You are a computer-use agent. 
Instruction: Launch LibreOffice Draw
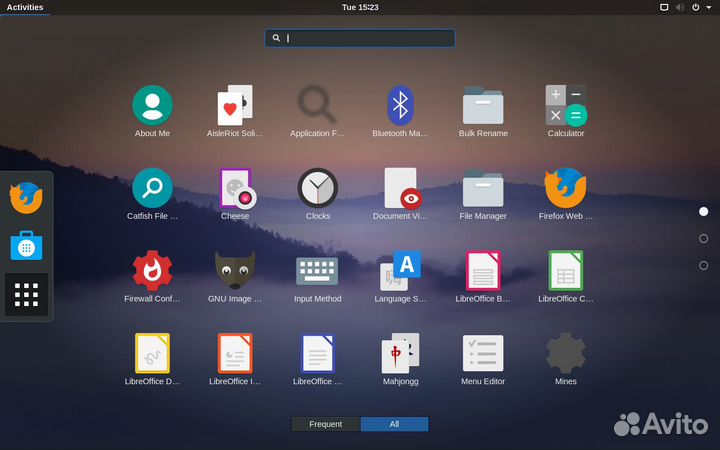(152, 359)
